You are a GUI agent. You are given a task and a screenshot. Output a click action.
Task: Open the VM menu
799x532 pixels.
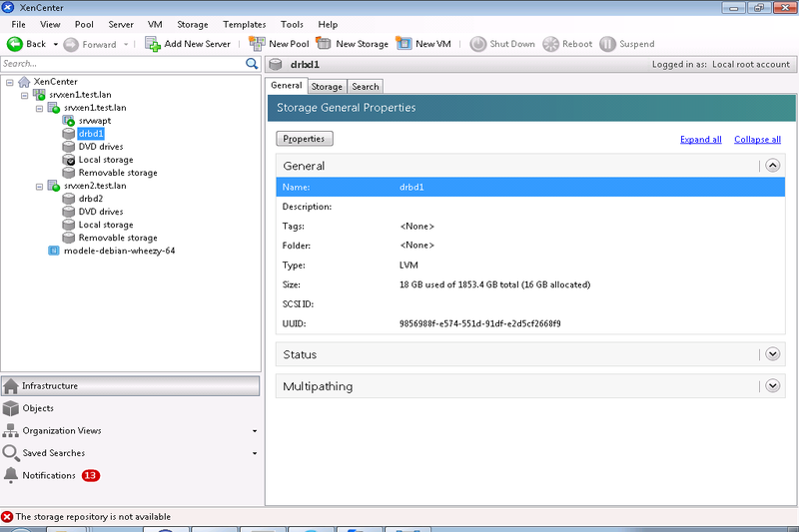coord(155,24)
